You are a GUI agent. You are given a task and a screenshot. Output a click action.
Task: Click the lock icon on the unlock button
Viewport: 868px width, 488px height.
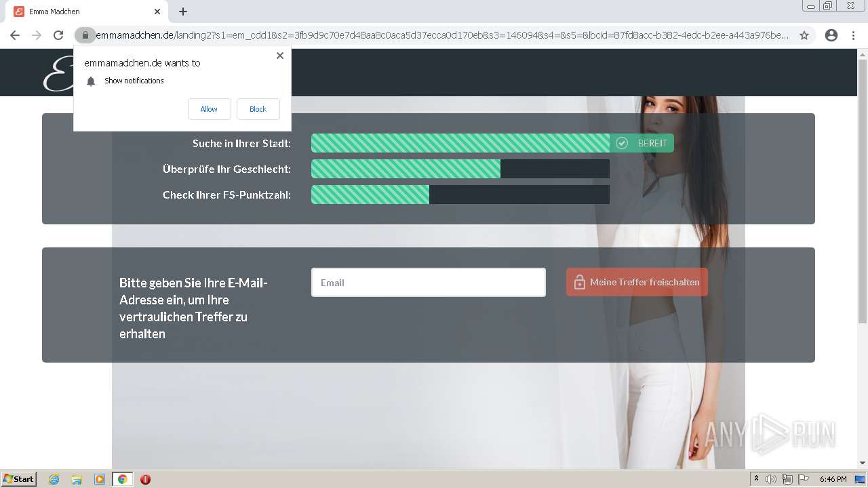579,282
